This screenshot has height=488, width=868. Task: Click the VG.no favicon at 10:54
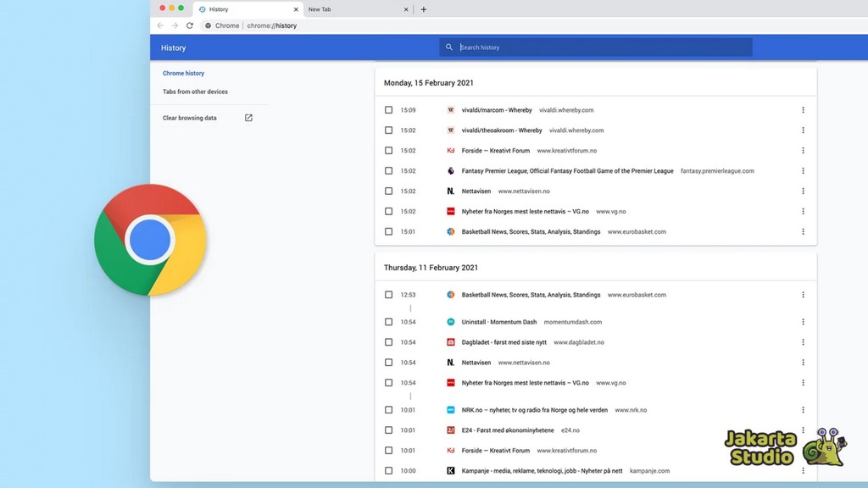[451, 383]
